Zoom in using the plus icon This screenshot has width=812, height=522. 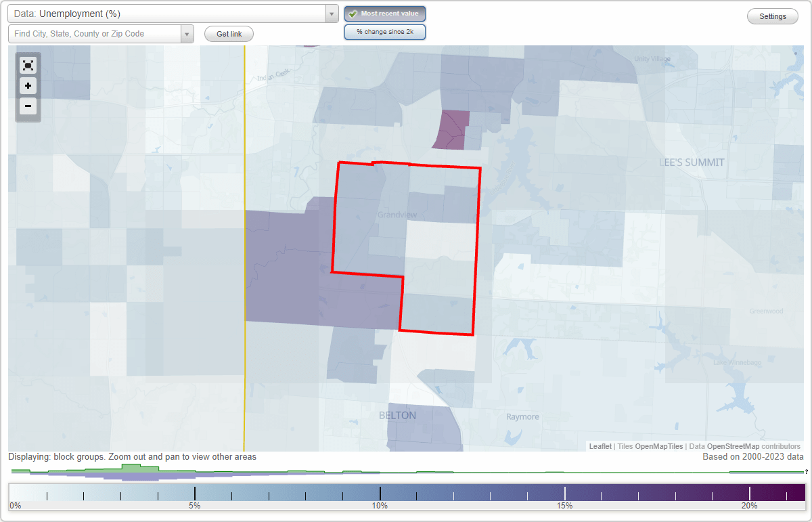pos(28,86)
